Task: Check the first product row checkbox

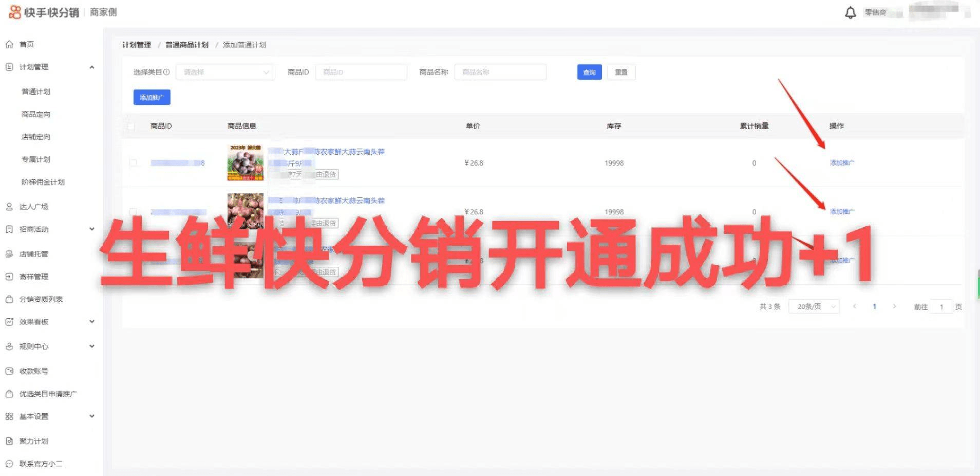Action: point(134,163)
